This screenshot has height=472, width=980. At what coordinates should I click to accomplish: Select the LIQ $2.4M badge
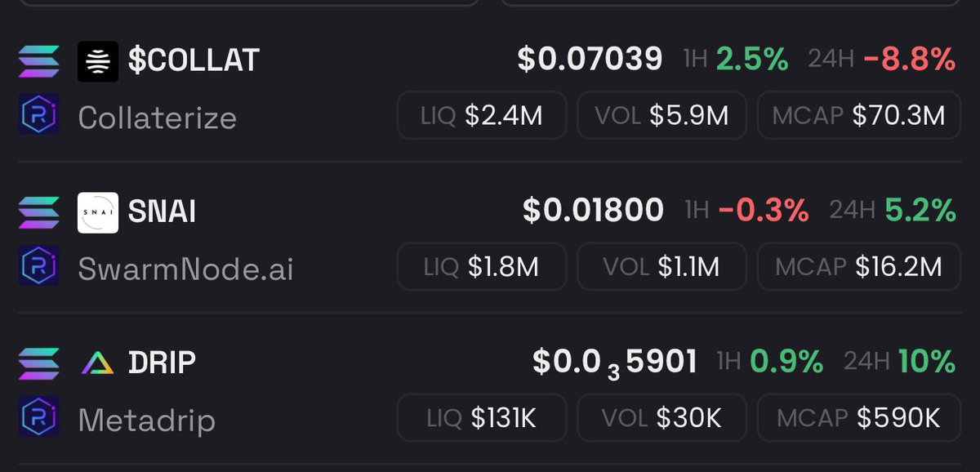[x=482, y=115]
